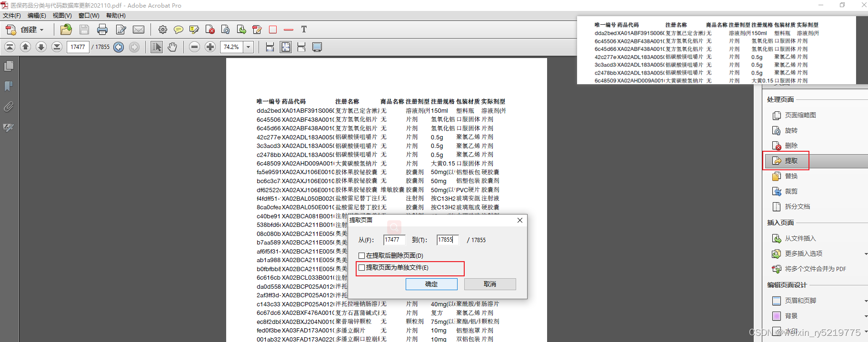Open the 帮助 menu
Image resolution: width=868 pixels, height=342 pixels.
click(116, 16)
